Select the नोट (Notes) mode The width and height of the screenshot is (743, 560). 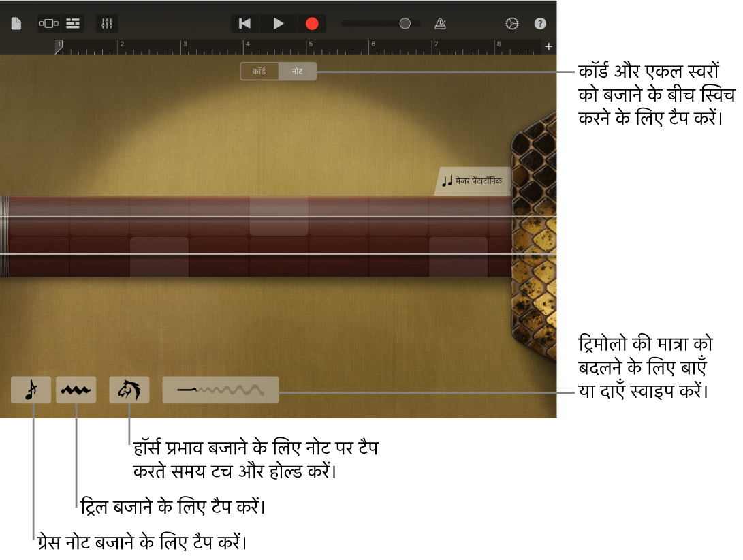298,72
